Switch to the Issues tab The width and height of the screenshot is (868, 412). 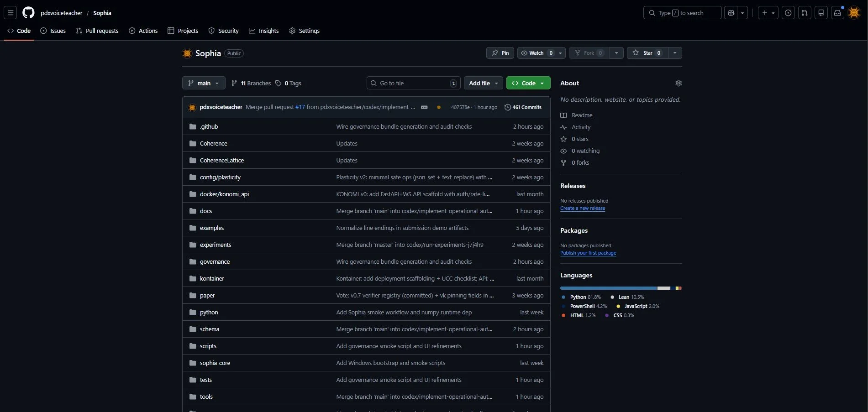53,31
